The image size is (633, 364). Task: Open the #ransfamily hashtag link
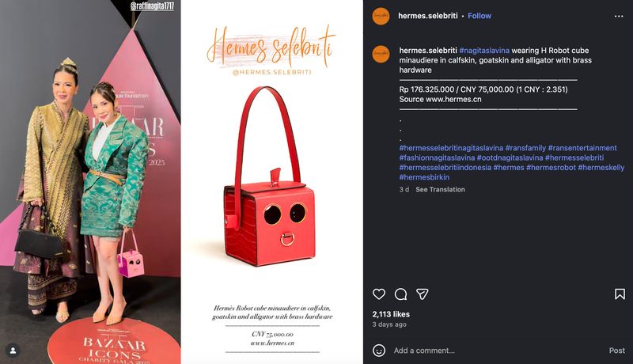(525, 148)
